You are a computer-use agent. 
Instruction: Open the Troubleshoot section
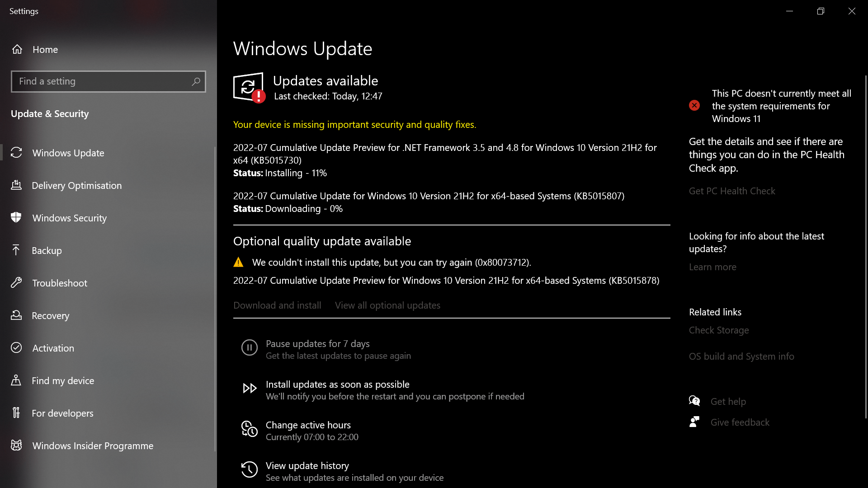(x=108, y=283)
